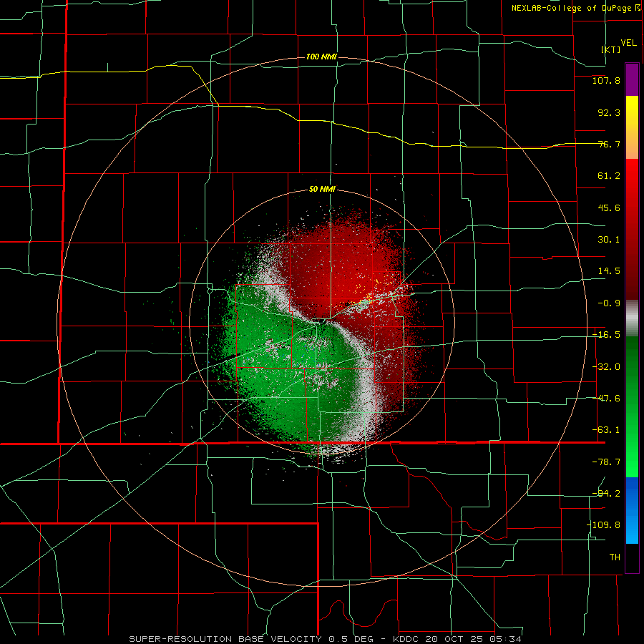Click the 92.3 velocity legend value
The height and width of the screenshot is (644, 644).
pos(609,112)
